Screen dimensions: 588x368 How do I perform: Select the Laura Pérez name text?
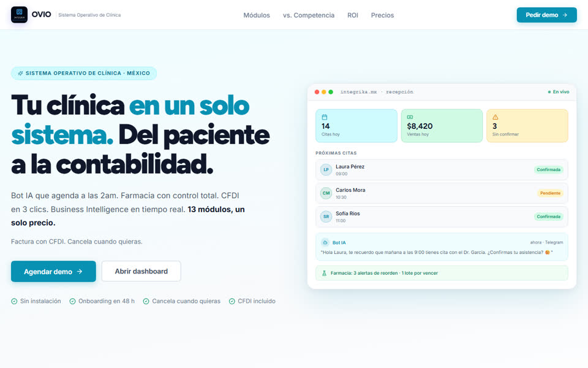[x=350, y=167]
